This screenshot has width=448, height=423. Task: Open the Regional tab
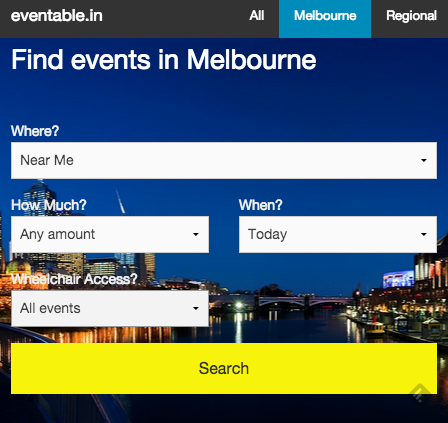411,16
